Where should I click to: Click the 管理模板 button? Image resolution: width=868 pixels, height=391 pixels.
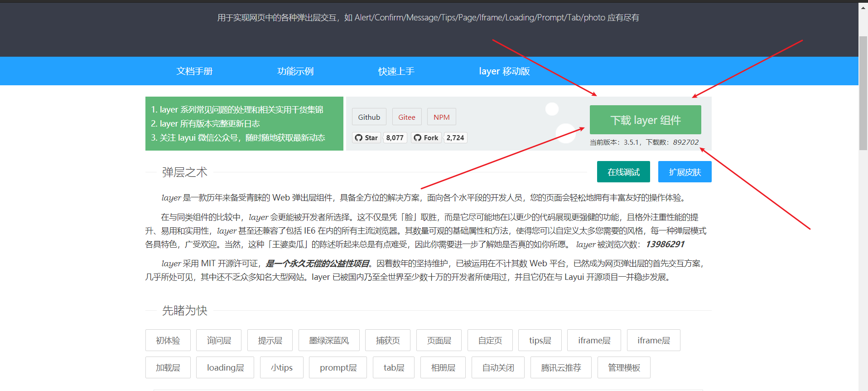(x=624, y=367)
